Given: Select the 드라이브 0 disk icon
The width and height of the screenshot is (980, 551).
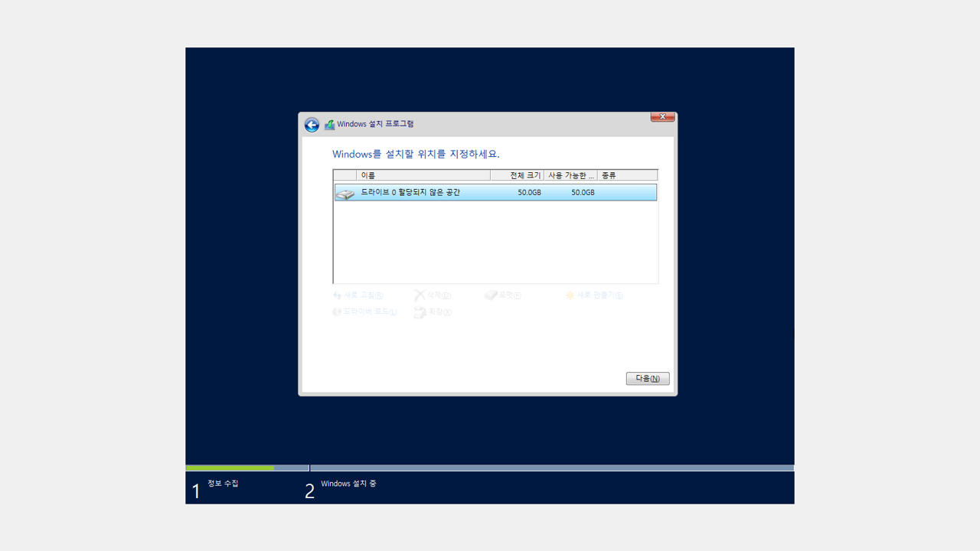Looking at the screenshot, I should (x=345, y=194).
